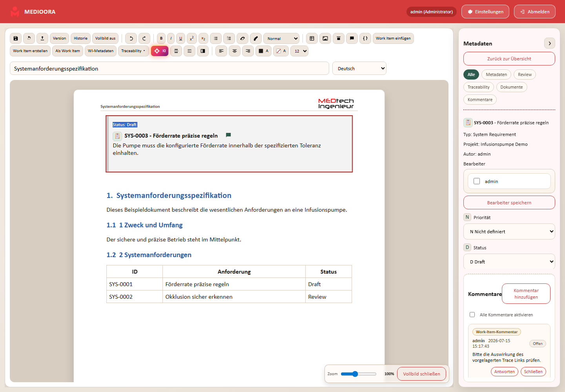The image size is (565, 392).
Task: Apply superscript formatting
Action: tap(192, 38)
